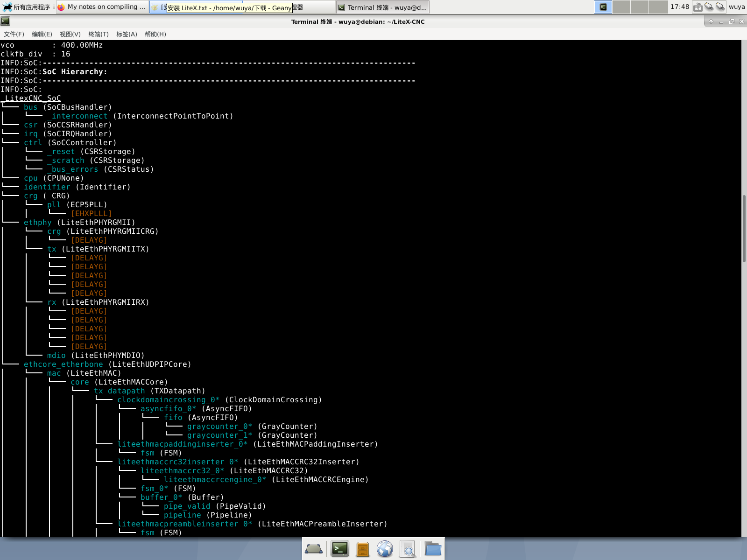
Task: Click the 'SoC Hierarchy:' heading text
Action: click(x=75, y=72)
